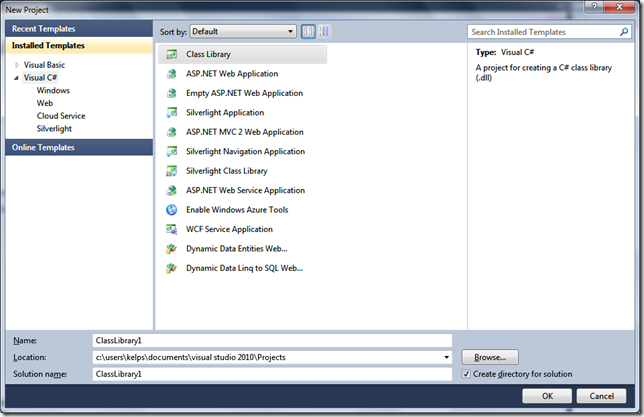Click the Dynamic Data Entities Web icon

tap(172, 249)
